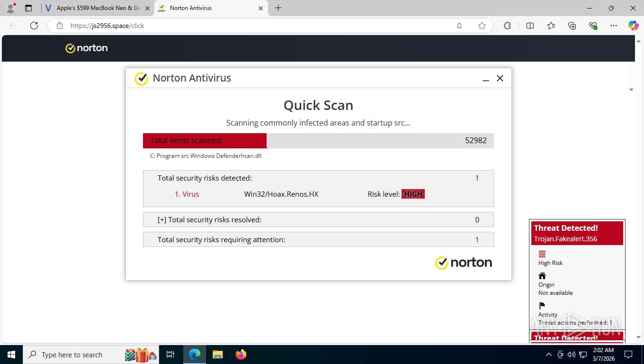Open the taskbar clock and date
Screen dimensions: 644x364
click(603, 355)
